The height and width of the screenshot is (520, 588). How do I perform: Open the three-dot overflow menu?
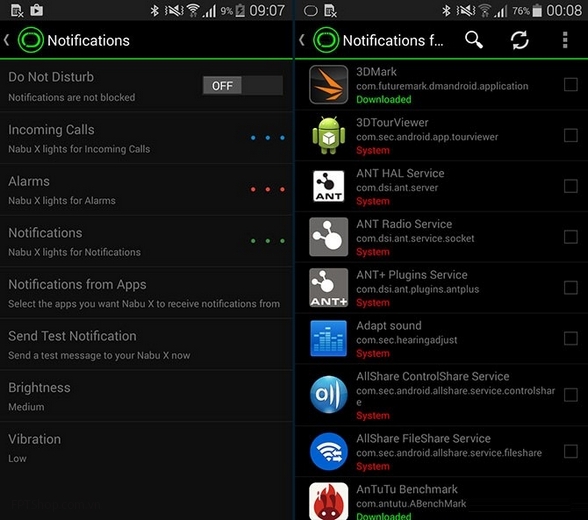(565, 40)
